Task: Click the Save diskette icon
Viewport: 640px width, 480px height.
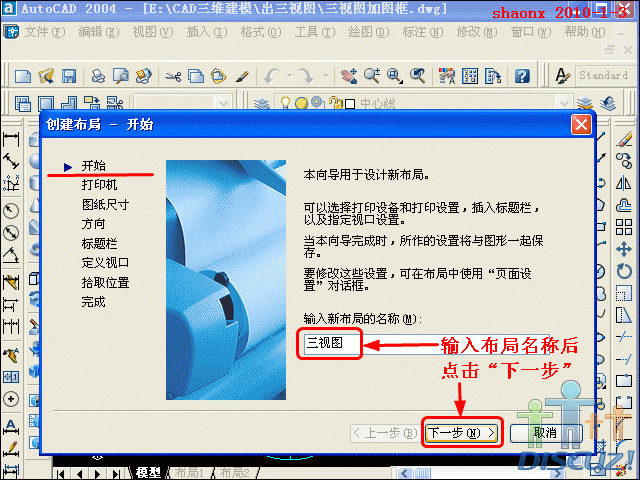Action: (x=69, y=76)
